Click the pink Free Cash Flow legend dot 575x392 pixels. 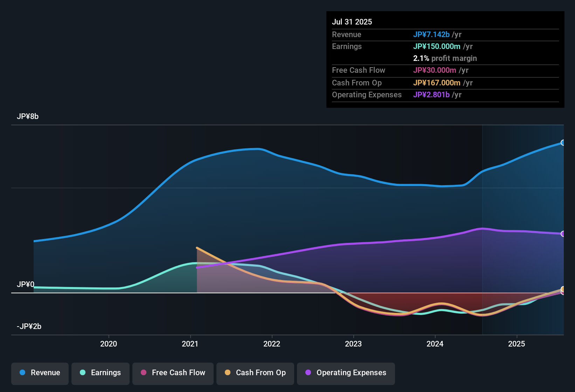coord(143,373)
